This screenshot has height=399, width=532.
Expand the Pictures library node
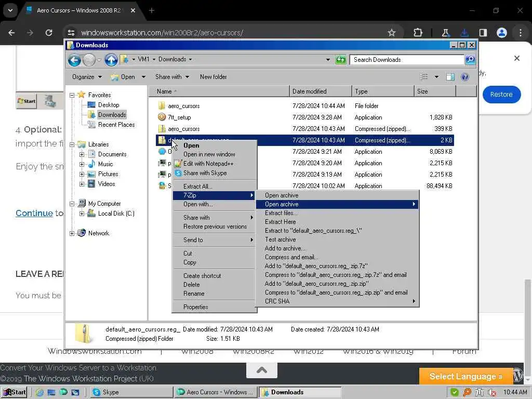tap(82, 174)
